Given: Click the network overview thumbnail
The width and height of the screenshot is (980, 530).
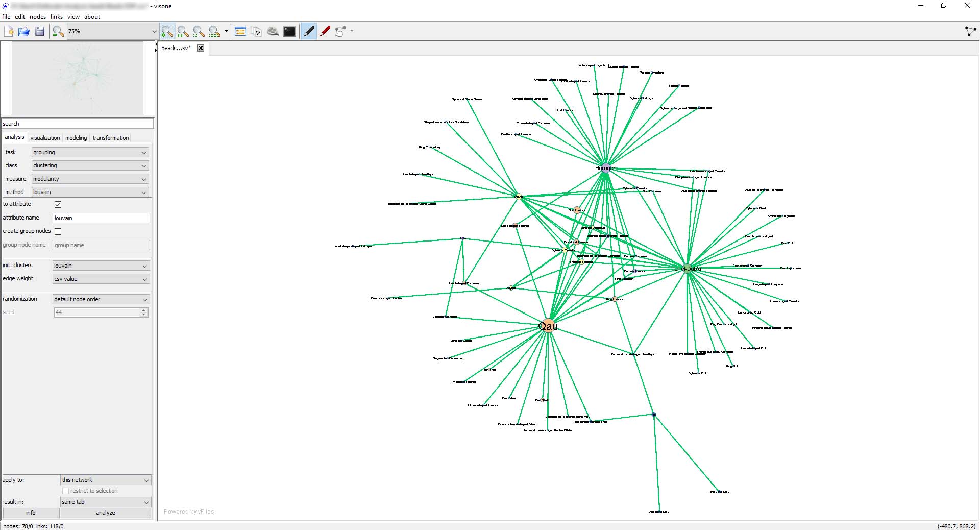Looking at the screenshot, I should click(78, 78).
